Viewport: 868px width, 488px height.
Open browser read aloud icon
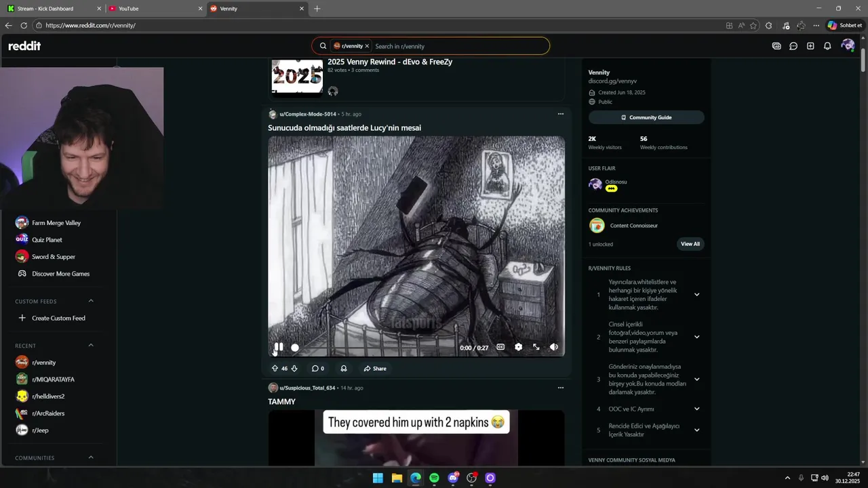tap(741, 26)
